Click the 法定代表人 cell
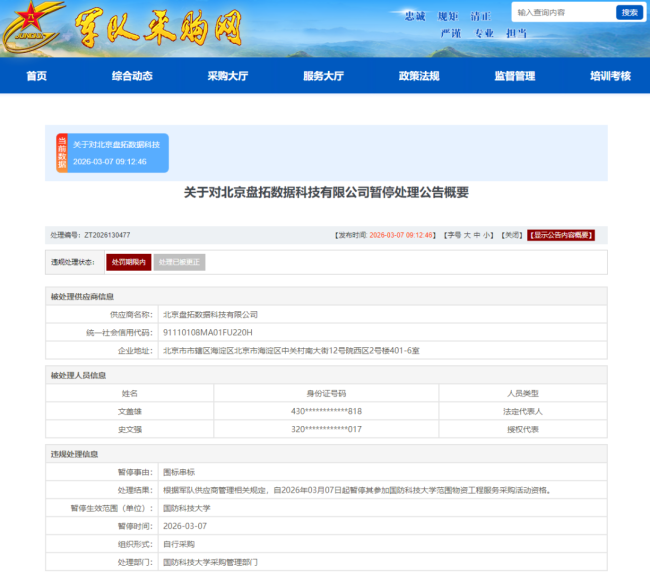This screenshot has height=574, width=650. 523,411
